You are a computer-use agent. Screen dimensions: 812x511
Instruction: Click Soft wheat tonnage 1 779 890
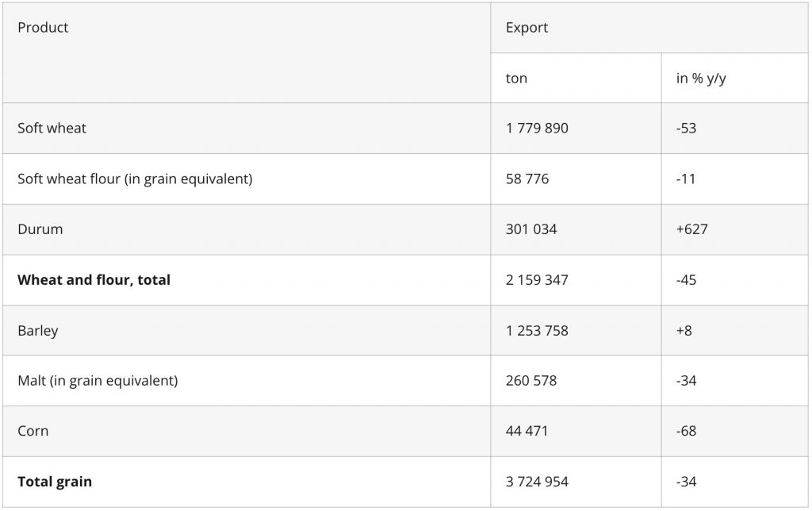[537, 128]
